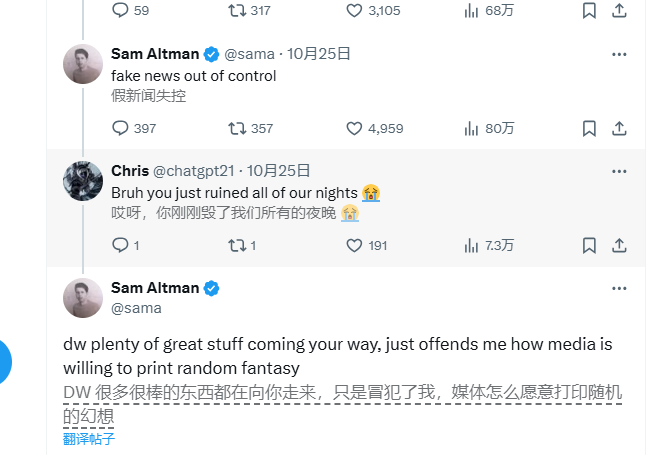Click Sam Altman's avatar on the main tweet
Viewport: 663px width, 455px height.
[83, 298]
